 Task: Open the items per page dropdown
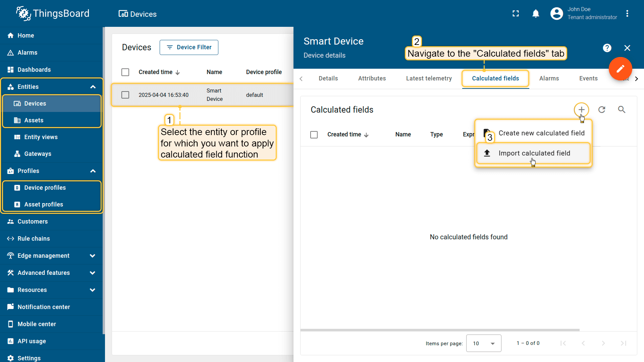pos(483,343)
